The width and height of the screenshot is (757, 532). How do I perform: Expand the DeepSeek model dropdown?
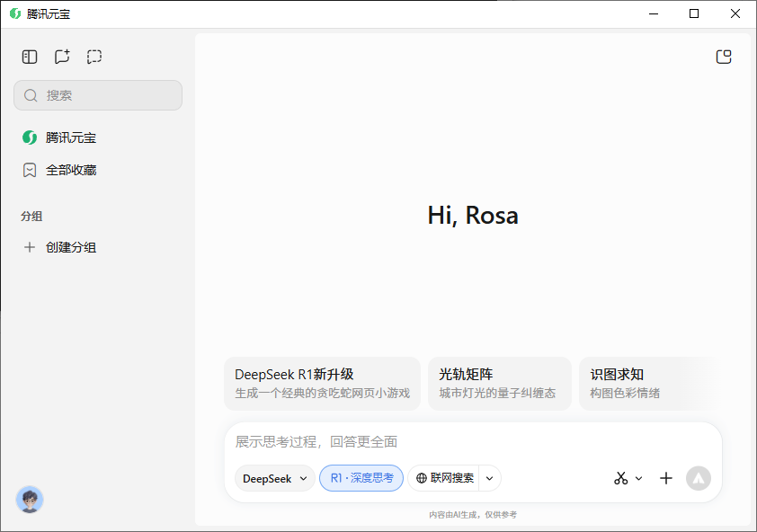(275, 478)
